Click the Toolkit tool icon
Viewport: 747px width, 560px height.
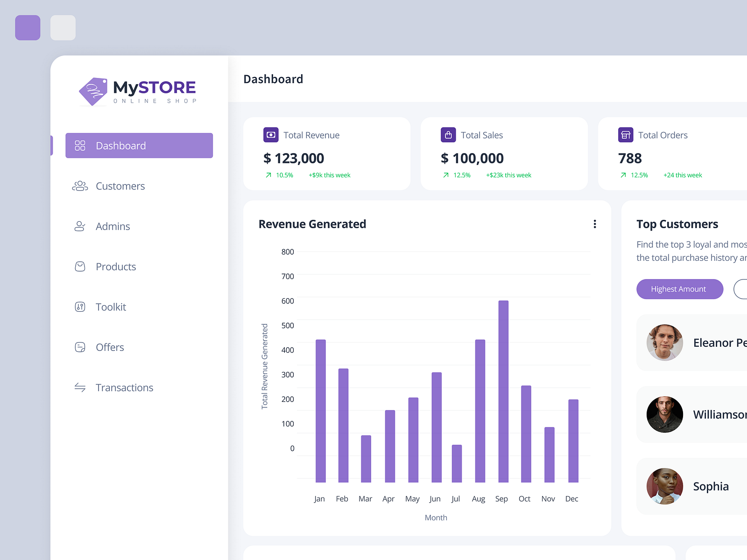pyautogui.click(x=80, y=307)
